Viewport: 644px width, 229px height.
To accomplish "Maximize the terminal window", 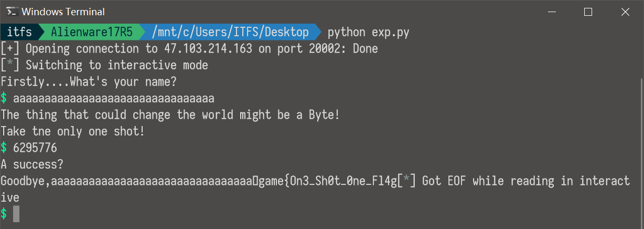I will 588,12.
